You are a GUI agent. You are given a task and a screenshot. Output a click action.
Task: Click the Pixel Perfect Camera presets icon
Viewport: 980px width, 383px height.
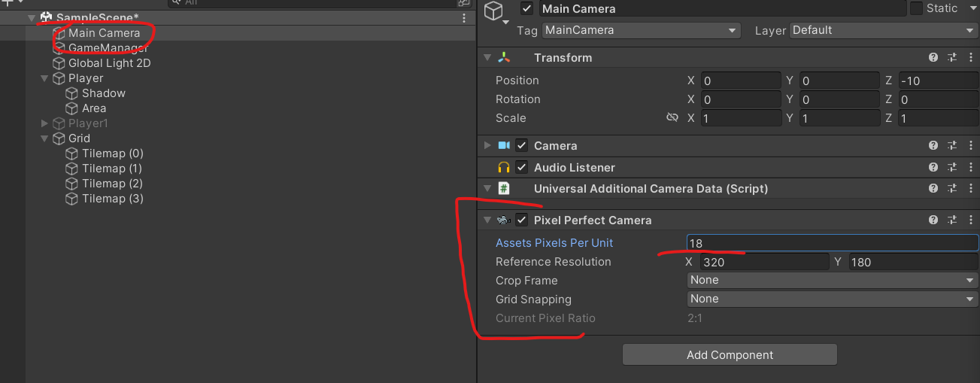click(951, 220)
